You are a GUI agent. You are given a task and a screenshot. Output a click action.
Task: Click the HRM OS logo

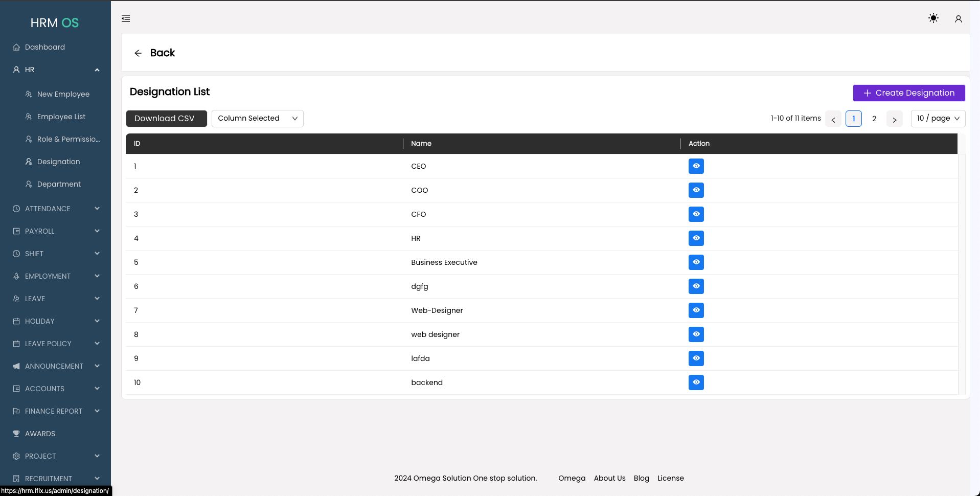(55, 22)
